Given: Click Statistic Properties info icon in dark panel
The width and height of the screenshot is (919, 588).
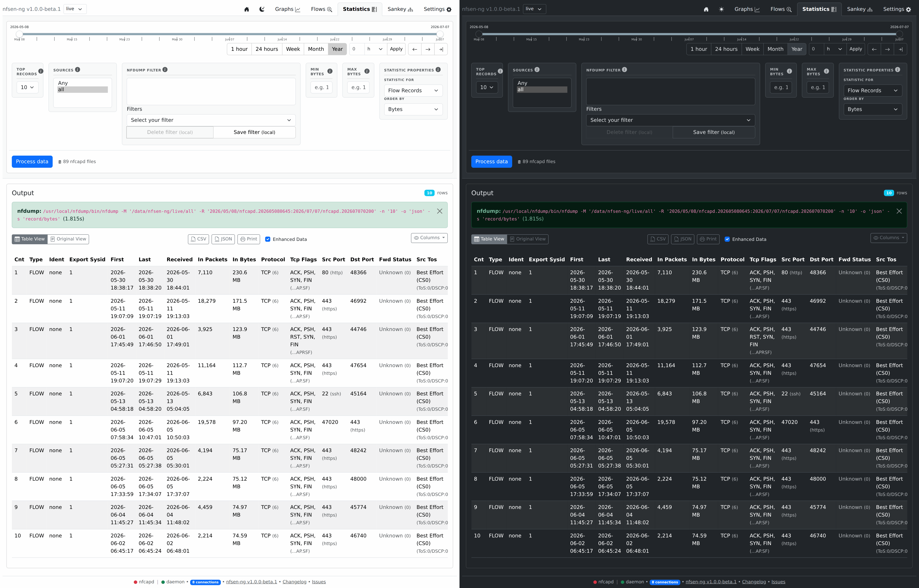Looking at the screenshot, I should [898, 70].
